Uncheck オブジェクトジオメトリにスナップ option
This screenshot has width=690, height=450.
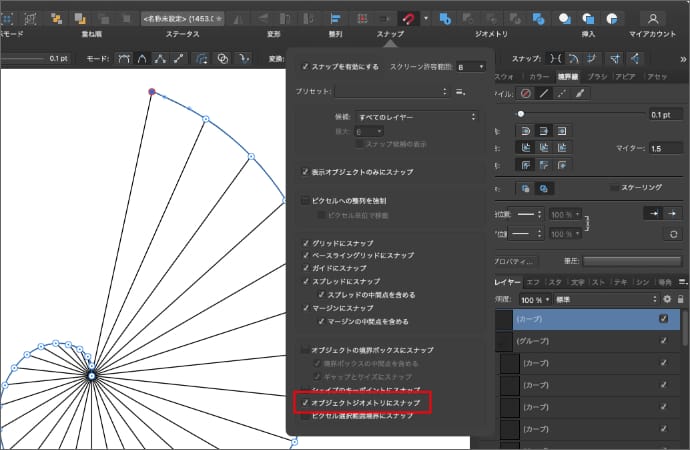pos(306,403)
